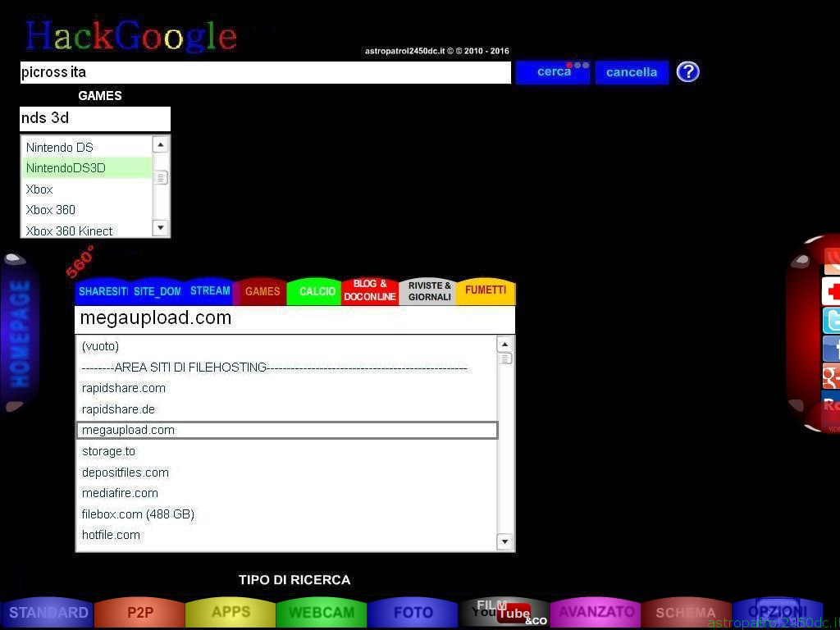Select SCHEMA search type
The image size is (840, 630).
pos(687,612)
